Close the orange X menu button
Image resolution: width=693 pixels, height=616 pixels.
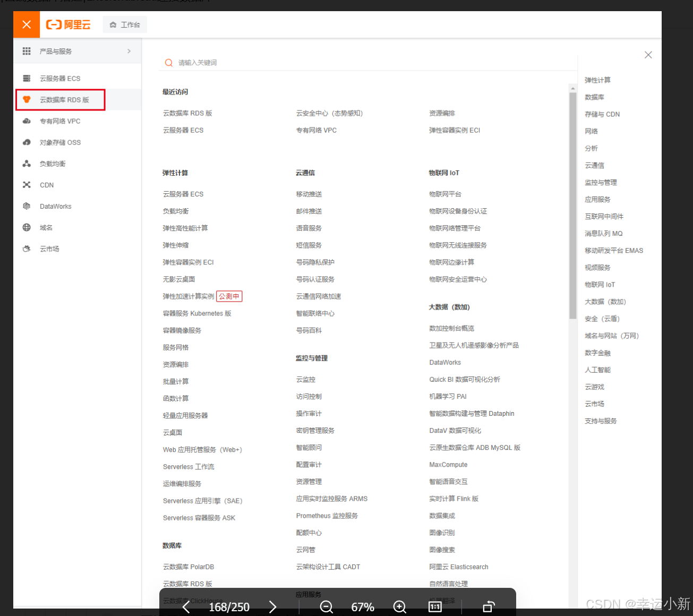point(27,24)
